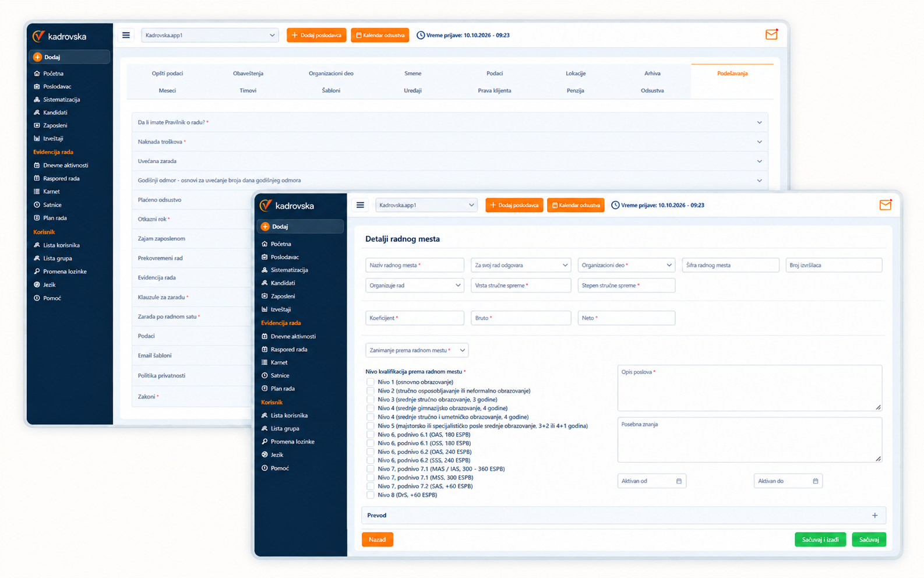This screenshot has height=578, width=924.
Task: Tick the Nivo 8 (DrS, +60 ESPB) checkbox
Action: (371, 495)
